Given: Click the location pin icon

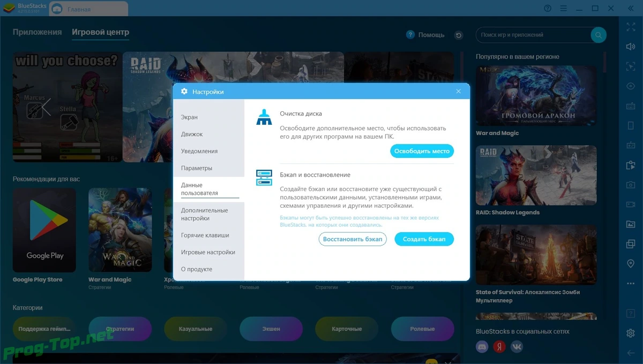Looking at the screenshot, I should pos(631,264).
